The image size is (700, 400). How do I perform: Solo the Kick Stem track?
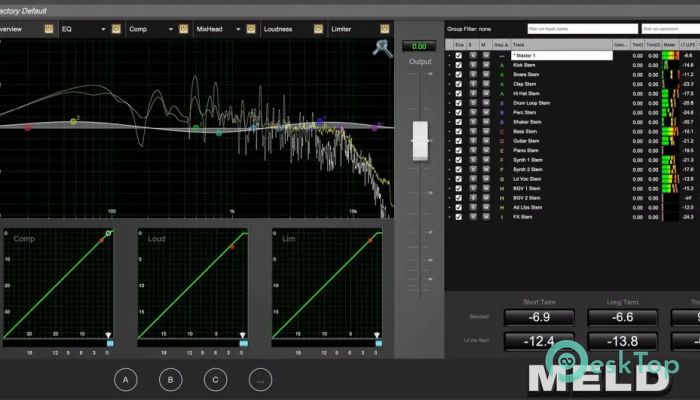pos(473,65)
